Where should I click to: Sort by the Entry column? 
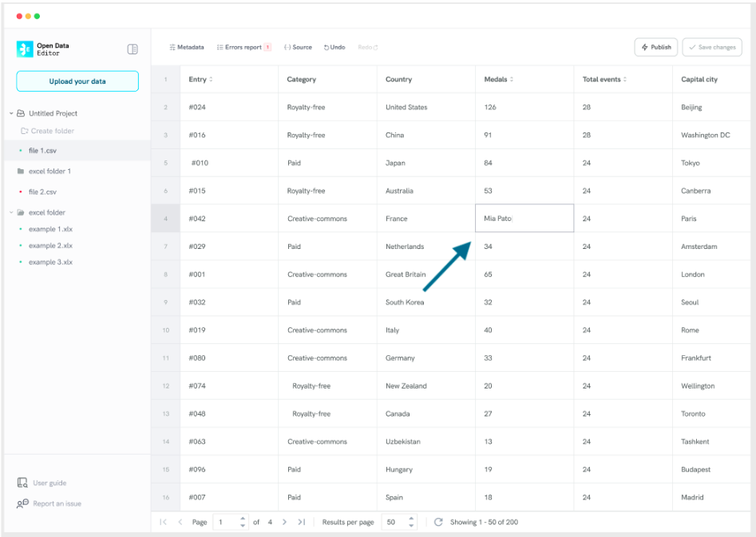coord(211,80)
